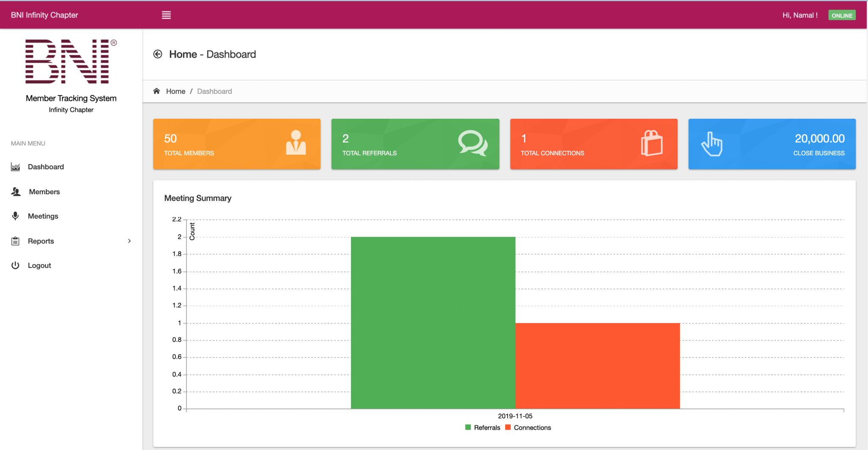Click the Meetings microphone icon
868x450 pixels.
tap(15, 216)
